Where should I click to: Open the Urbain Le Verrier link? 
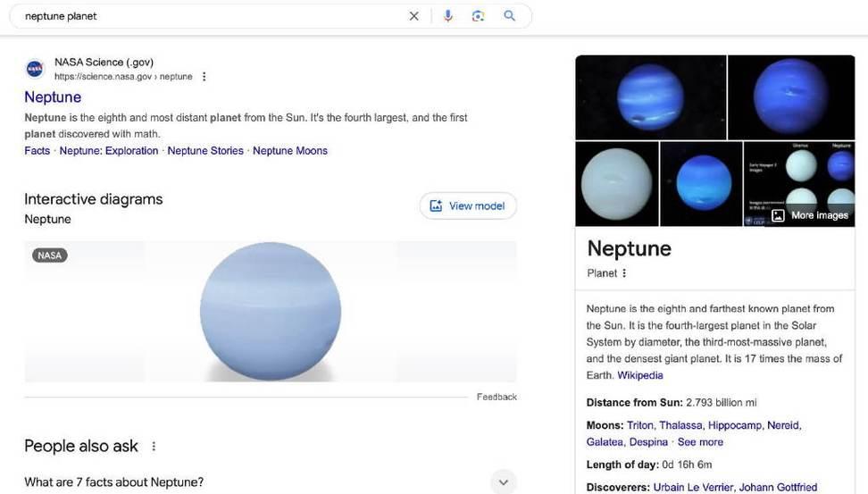[x=693, y=488]
